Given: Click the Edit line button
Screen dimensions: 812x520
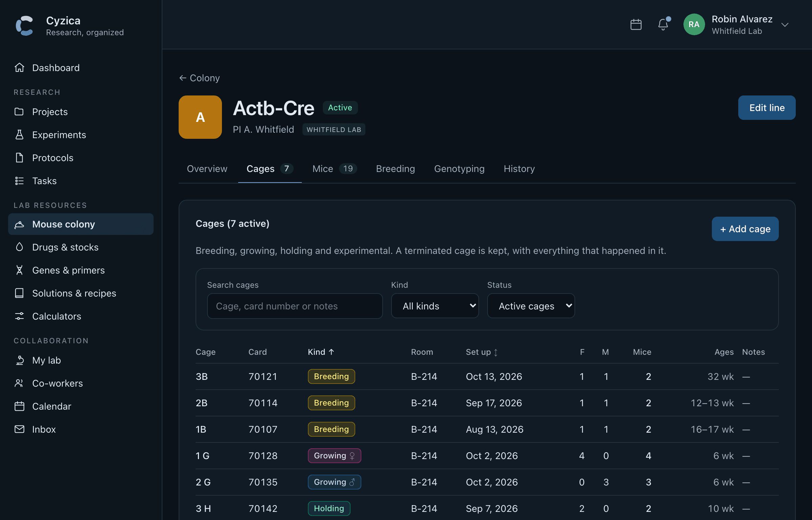Looking at the screenshot, I should point(767,108).
